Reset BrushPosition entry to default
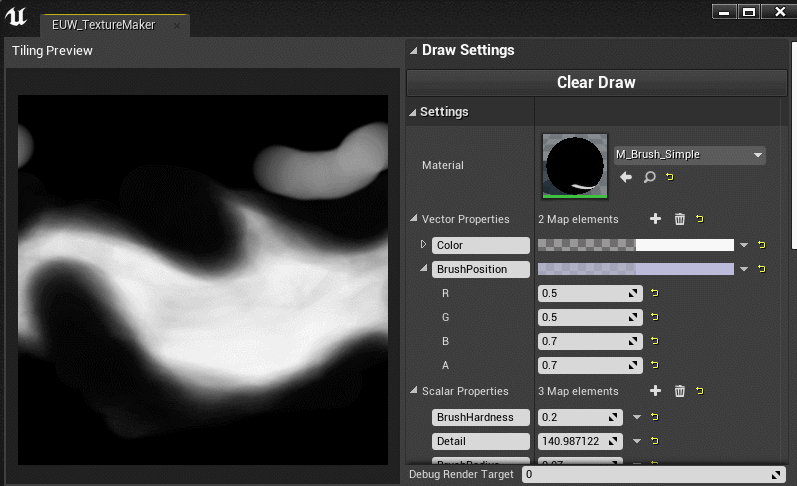Image resolution: width=797 pixels, height=486 pixels. (761, 268)
